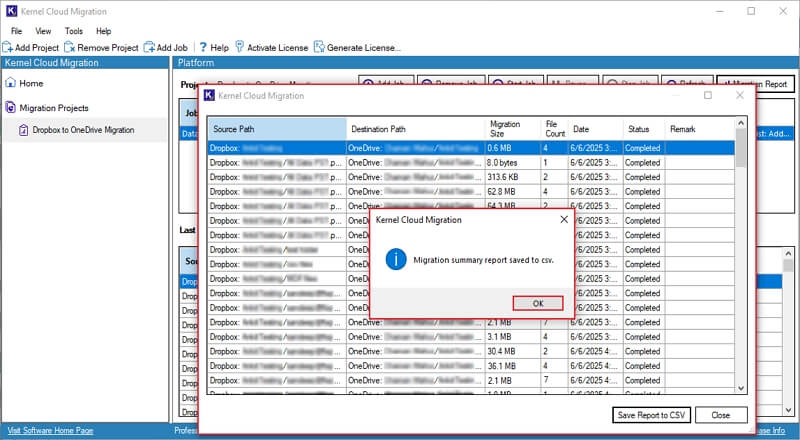Select Home in the left sidebar
800x440 pixels.
(31, 83)
